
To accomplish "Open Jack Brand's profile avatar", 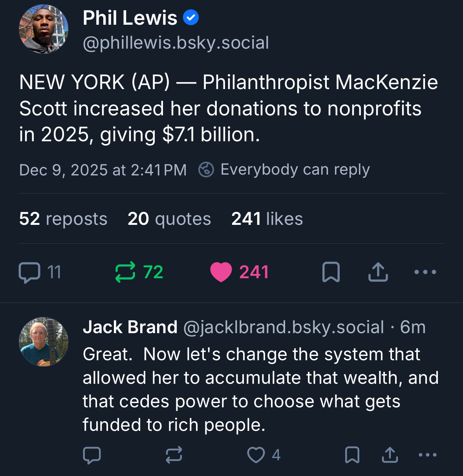I will click(44, 342).
